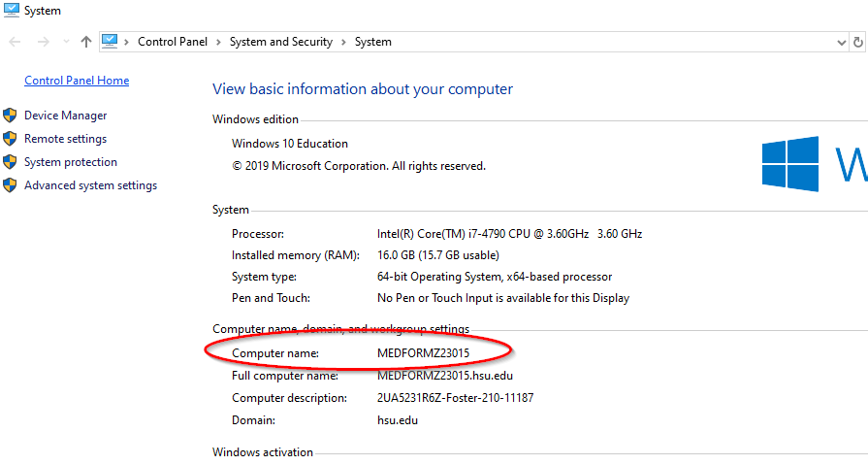Expand the chevron after Control Panel breadcrumb
Screen dimensions: 868x465
(x=218, y=42)
